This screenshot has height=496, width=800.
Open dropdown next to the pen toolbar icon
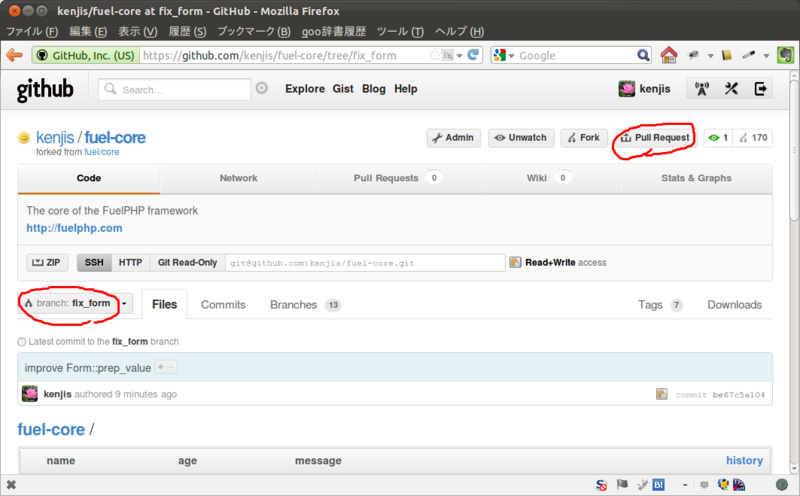766,56
